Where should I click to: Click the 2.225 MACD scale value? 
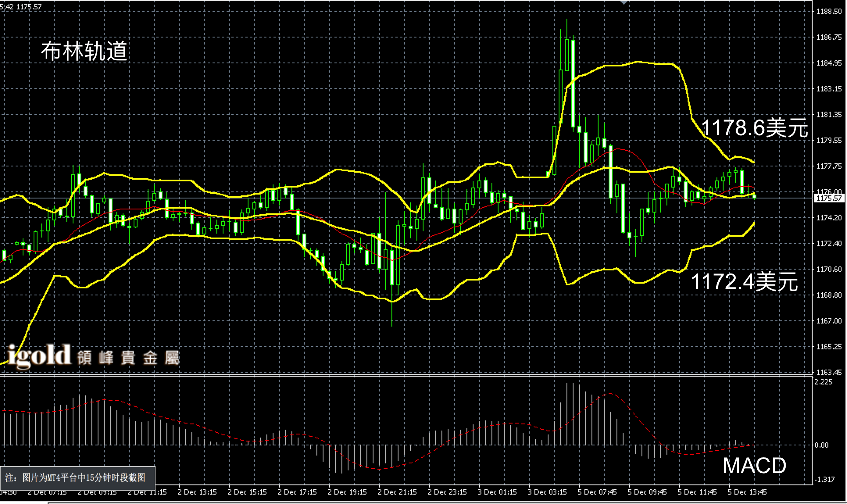point(823,382)
